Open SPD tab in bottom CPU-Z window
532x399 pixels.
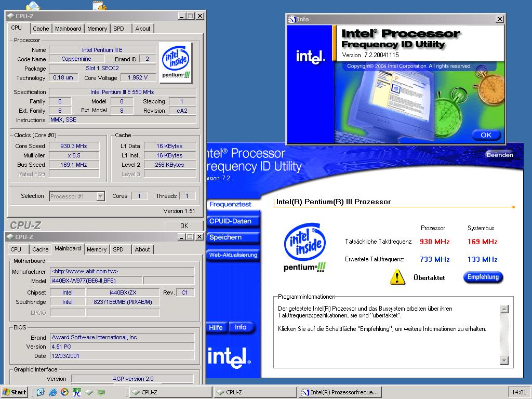point(118,249)
